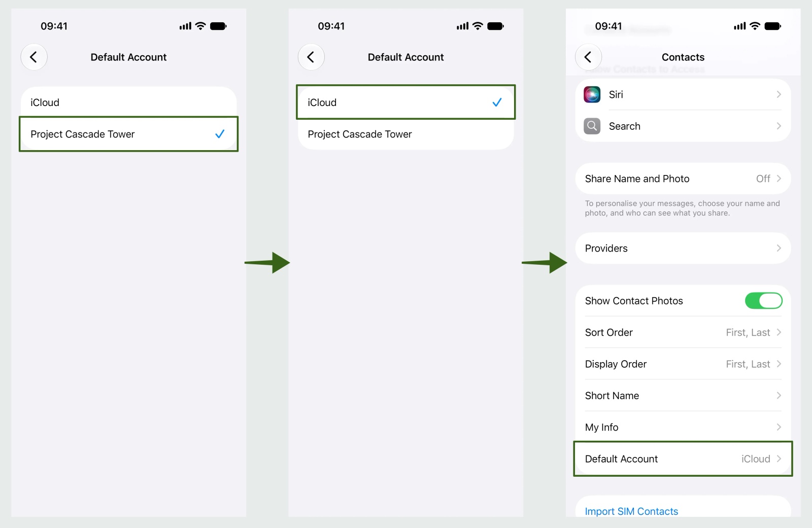
Task: Tap Default Account title on second screen
Action: coord(405,57)
